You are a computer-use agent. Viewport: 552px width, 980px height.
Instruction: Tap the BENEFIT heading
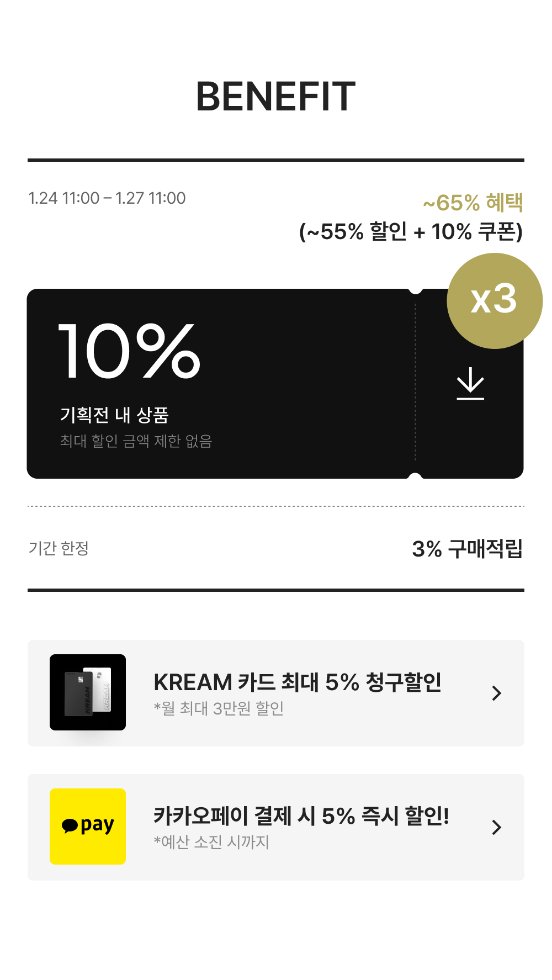(275, 97)
